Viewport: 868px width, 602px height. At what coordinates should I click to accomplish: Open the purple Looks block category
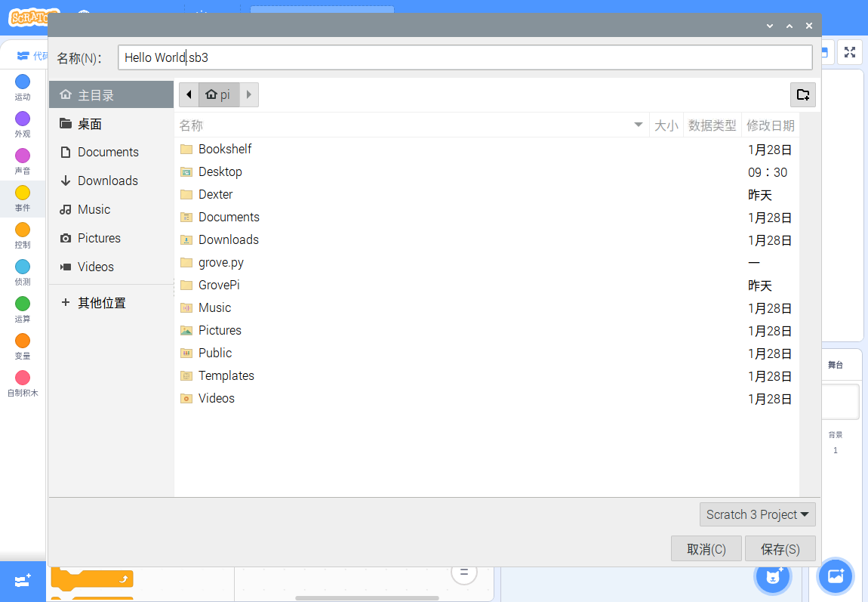pyautogui.click(x=23, y=119)
